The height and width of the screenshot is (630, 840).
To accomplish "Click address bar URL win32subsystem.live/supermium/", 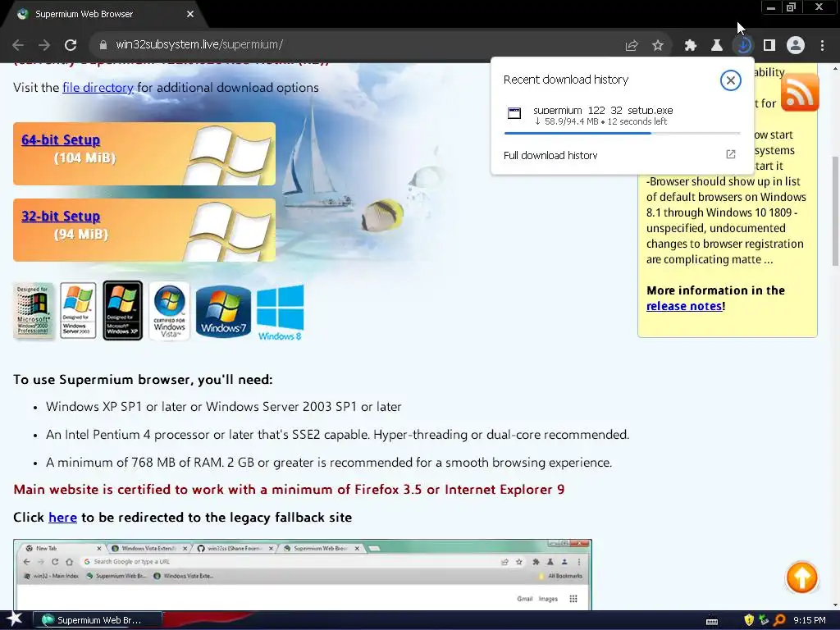I will point(199,44).
